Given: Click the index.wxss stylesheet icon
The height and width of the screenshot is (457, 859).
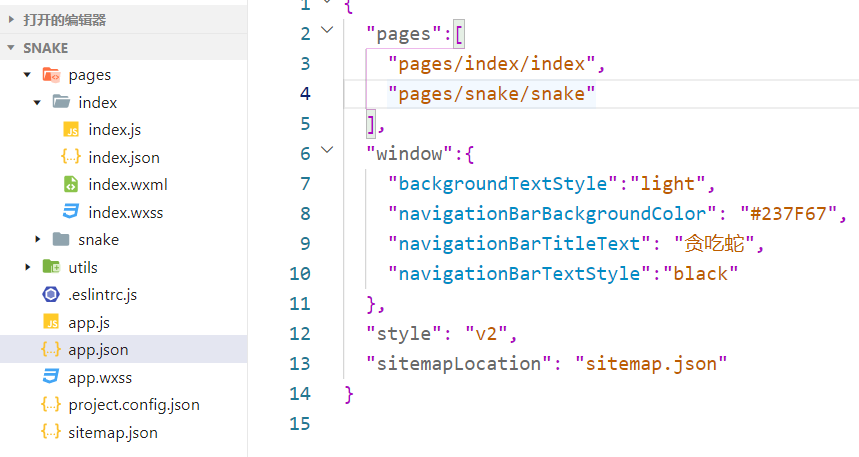Looking at the screenshot, I should [x=71, y=212].
